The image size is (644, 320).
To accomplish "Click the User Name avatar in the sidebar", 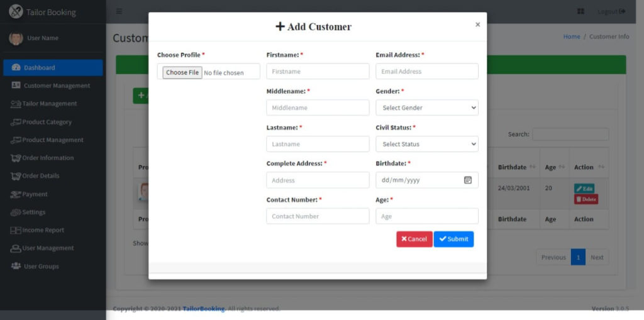I will click(16, 38).
